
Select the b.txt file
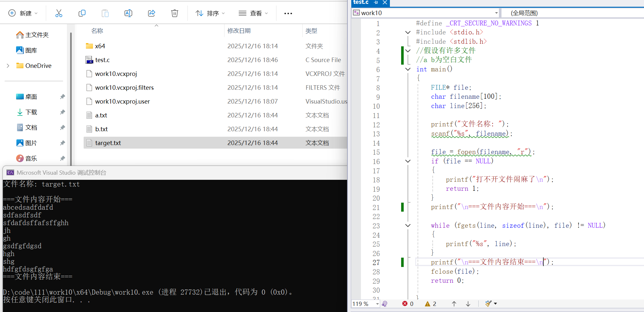pyautogui.click(x=215, y=129)
